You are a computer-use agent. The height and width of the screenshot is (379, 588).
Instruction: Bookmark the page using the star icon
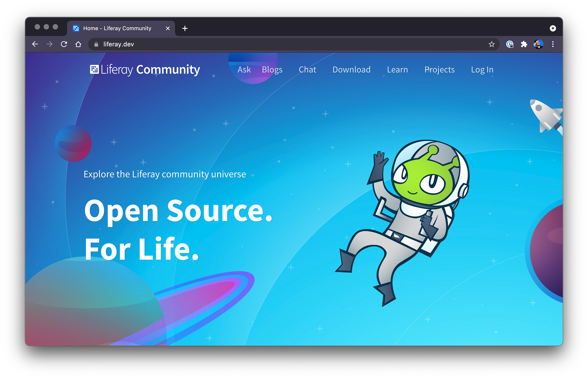[x=492, y=44]
